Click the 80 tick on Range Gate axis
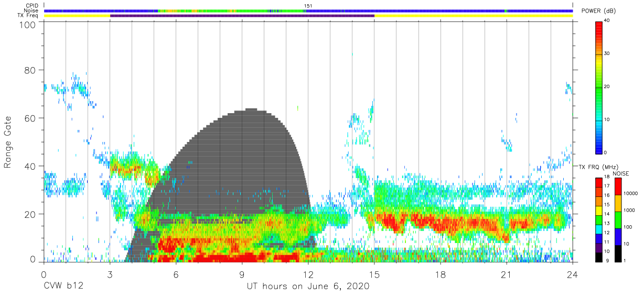 (x=30, y=70)
